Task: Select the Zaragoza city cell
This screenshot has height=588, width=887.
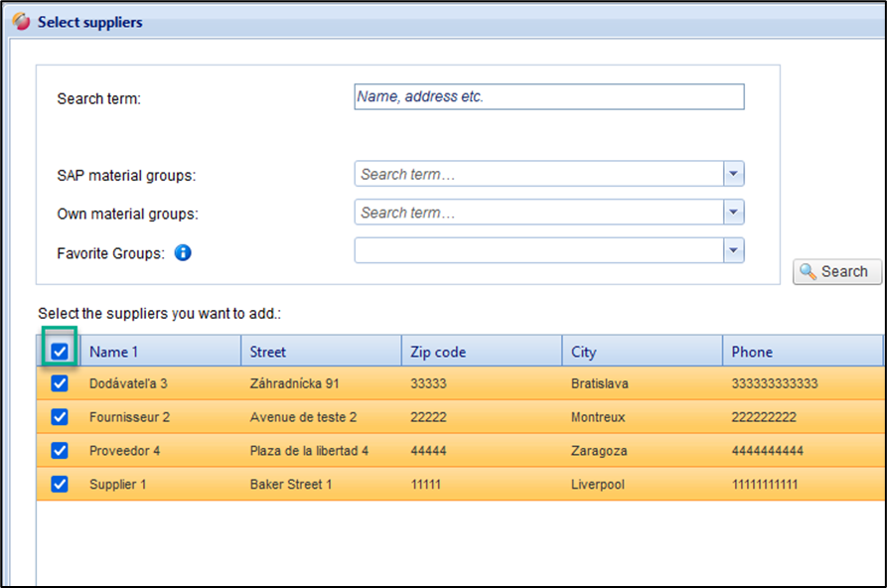Action: click(599, 451)
